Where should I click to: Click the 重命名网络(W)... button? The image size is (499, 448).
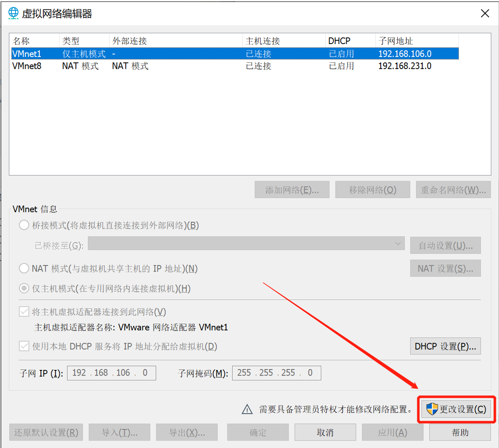453,190
